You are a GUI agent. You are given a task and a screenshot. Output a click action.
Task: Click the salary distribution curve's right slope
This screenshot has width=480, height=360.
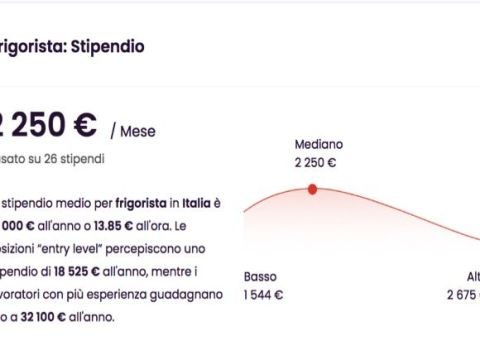[x=400, y=211]
